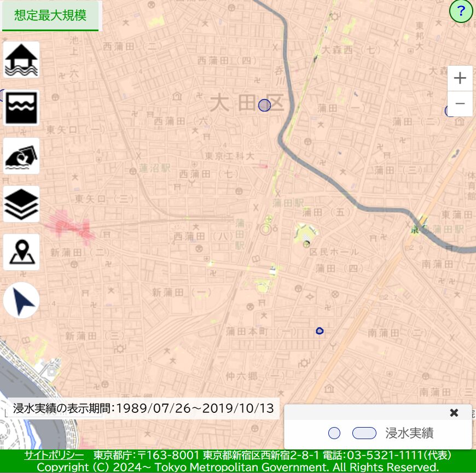The height and width of the screenshot is (473, 476).
Task: Click the small flood record marker near 蒲田本町
Action: [320, 330]
